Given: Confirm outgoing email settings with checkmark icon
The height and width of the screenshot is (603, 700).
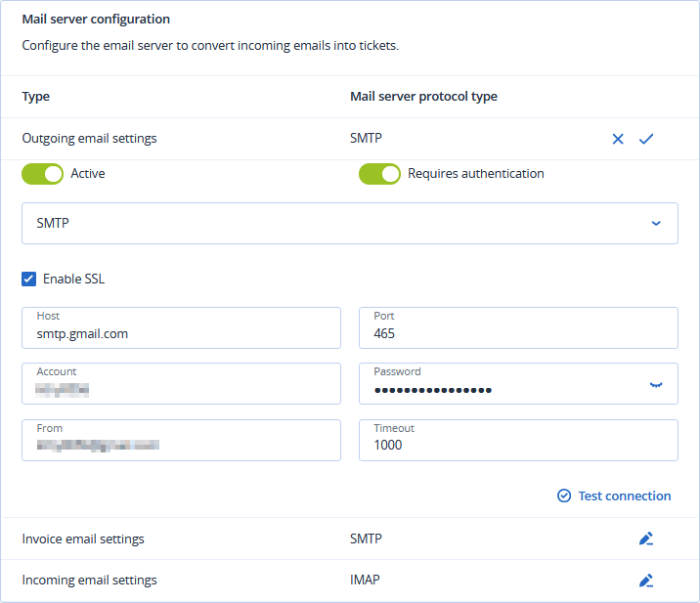Looking at the screenshot, I should [x=646, y=139].
